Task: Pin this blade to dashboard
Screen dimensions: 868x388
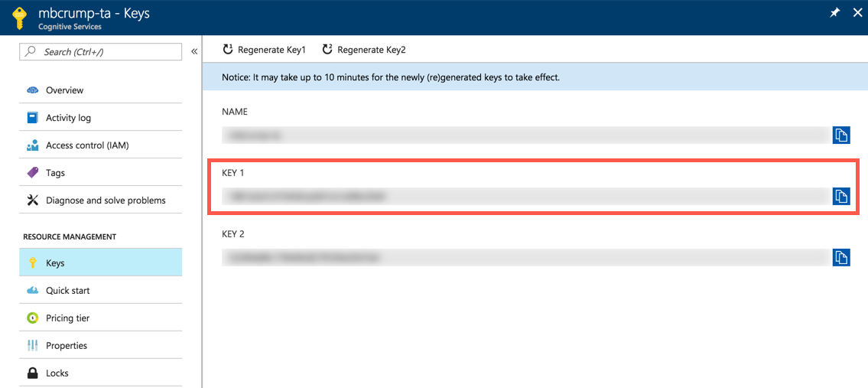Action: (x=834, y=13)
